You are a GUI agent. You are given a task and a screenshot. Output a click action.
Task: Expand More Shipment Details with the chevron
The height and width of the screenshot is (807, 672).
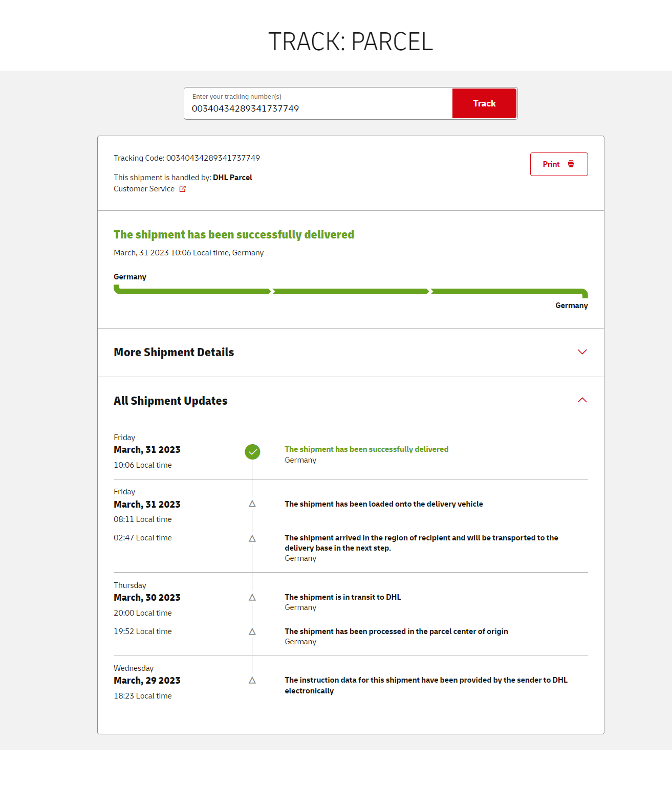(x=582, y=352)
